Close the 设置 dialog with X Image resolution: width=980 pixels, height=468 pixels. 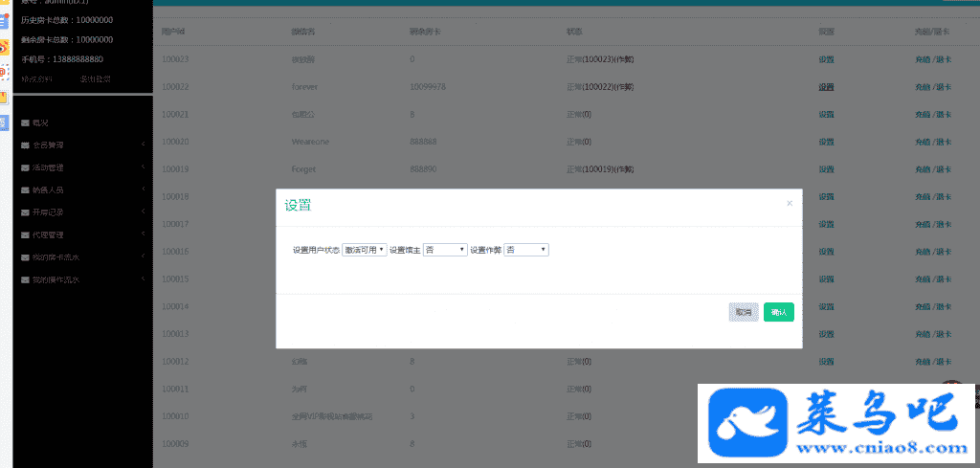point(790,203)
